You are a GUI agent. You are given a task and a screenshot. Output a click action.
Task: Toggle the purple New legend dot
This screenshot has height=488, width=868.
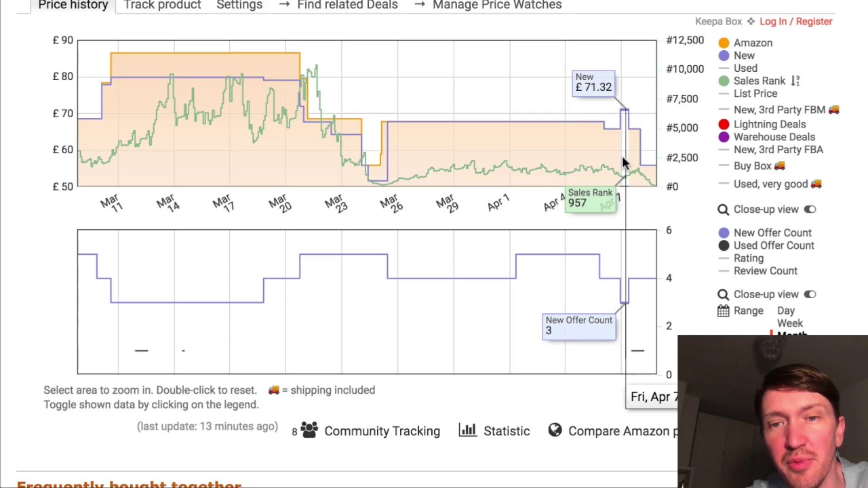pyautogui.click(x=724, y=56)
